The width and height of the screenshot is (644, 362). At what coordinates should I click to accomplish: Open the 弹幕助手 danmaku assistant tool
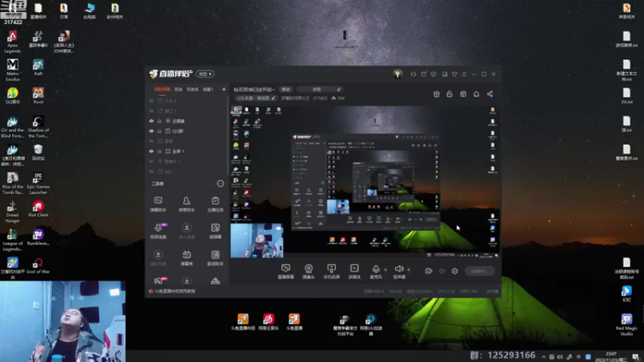point(158,204)
